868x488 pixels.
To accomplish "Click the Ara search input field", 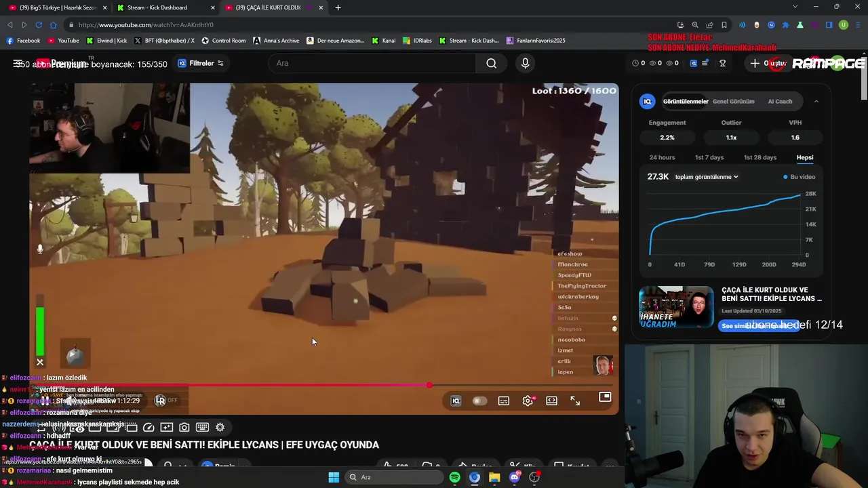I will pyautogui.click(x=373, y=63).
